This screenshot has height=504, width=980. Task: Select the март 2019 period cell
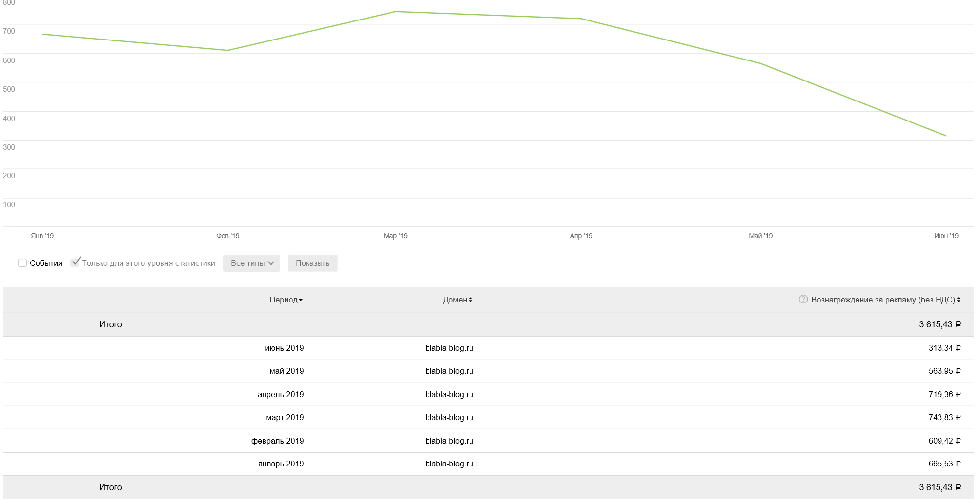[285, 418]
